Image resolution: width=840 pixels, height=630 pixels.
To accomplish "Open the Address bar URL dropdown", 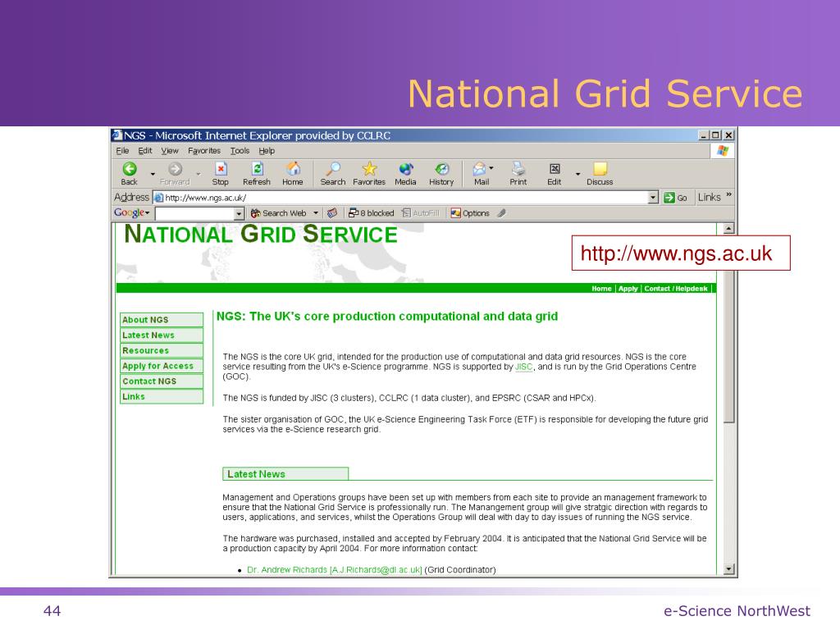I will [653, 198].
